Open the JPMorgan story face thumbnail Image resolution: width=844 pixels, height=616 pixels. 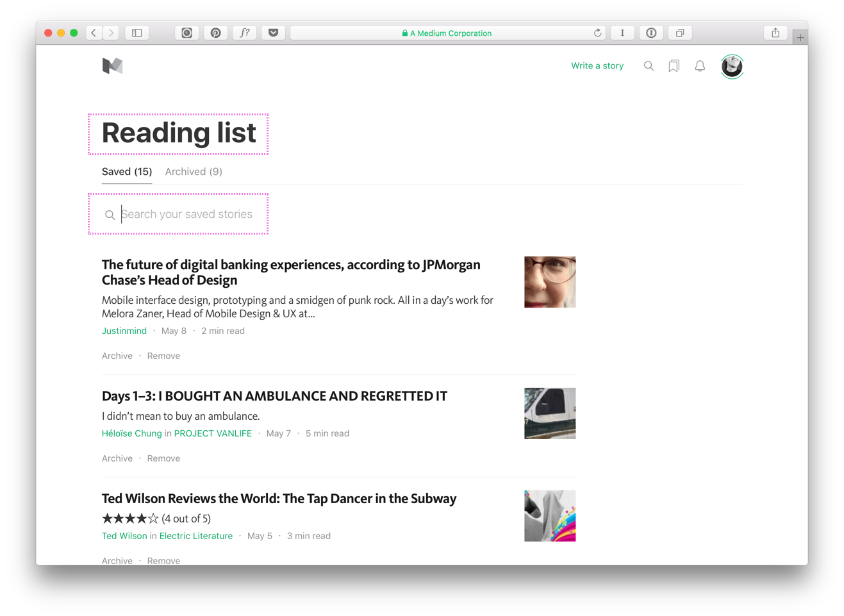click(550, 282)
